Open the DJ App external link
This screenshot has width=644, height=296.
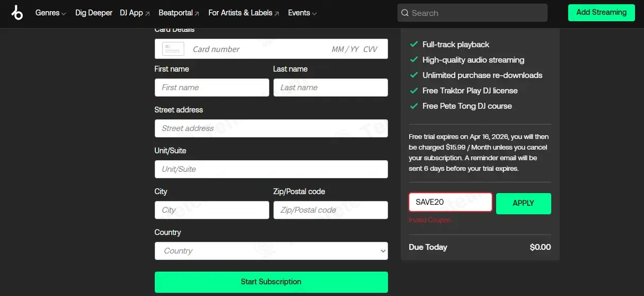pos(135,13)
